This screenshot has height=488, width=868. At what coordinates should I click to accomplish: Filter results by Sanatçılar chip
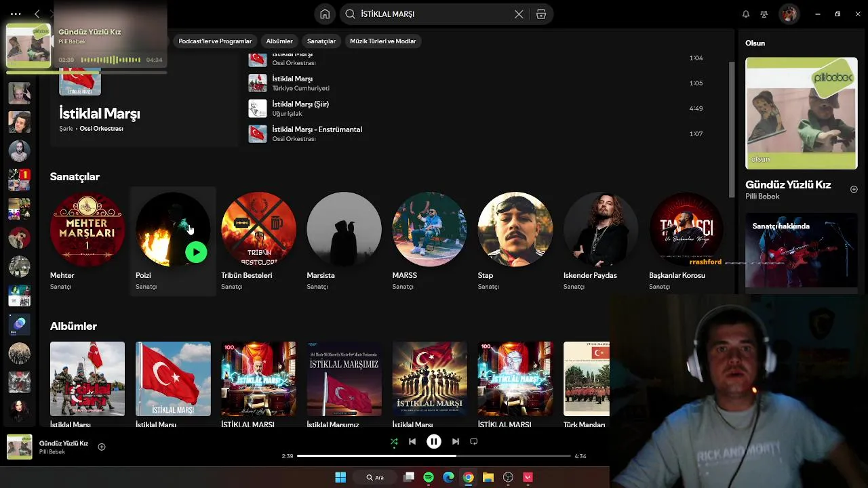(321, 41)
